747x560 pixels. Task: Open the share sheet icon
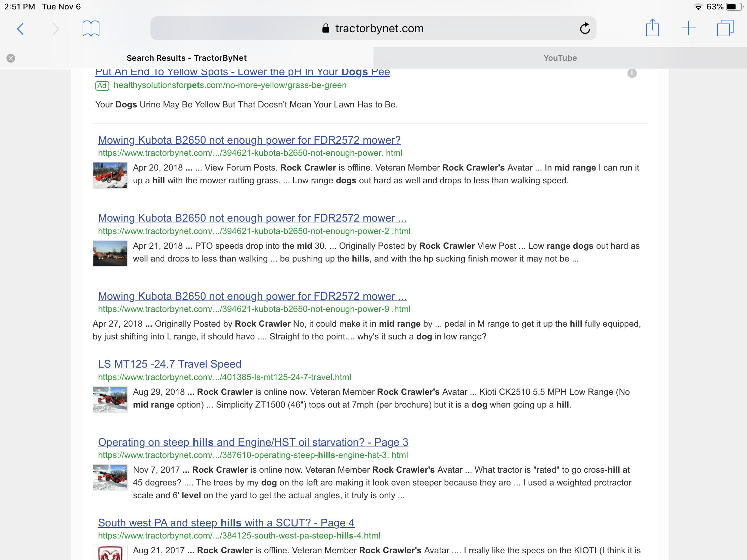pos(652,28)
